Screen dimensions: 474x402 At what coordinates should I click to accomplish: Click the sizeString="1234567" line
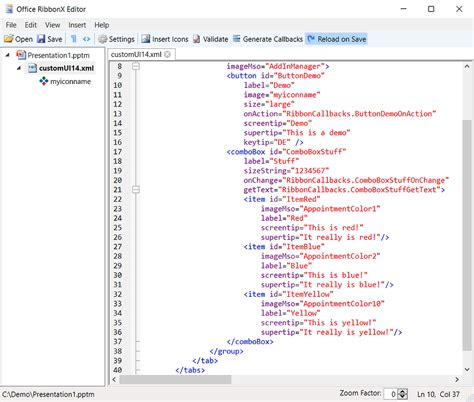(x=286, y=171)
